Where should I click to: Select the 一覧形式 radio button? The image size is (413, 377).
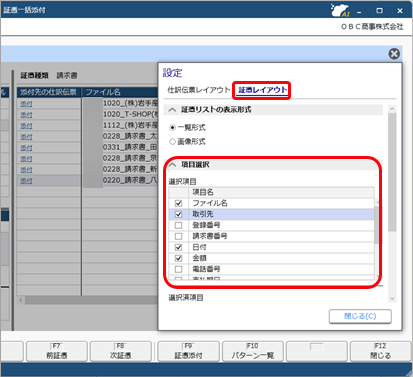[172, 127]
